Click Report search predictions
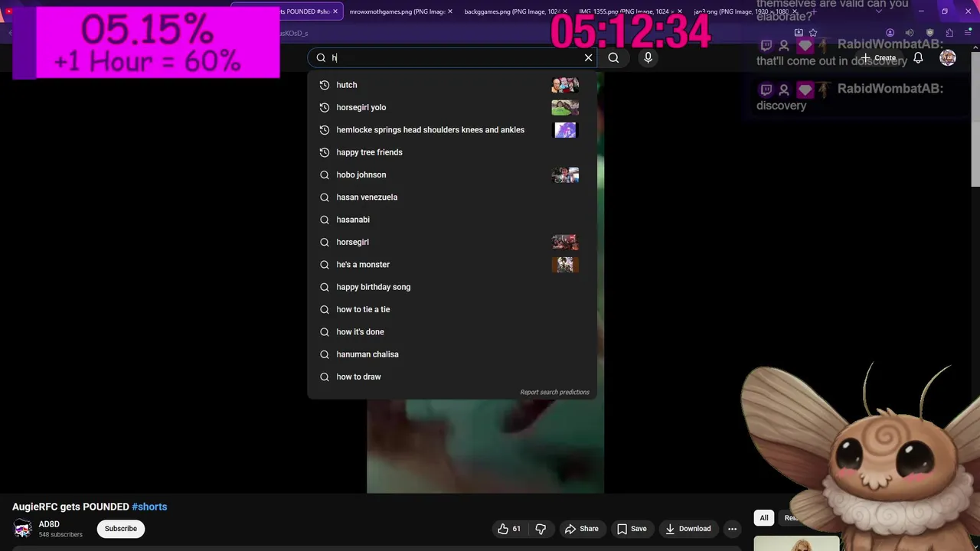Image resolution: width=980 pixels, height=551 pixels. 554,393
